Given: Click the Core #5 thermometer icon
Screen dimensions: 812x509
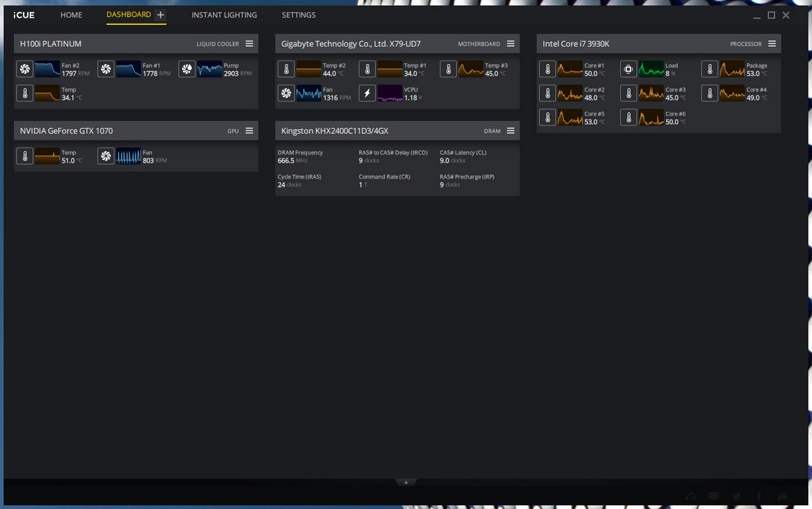Looking at the screenshot, I should (547, 117).
